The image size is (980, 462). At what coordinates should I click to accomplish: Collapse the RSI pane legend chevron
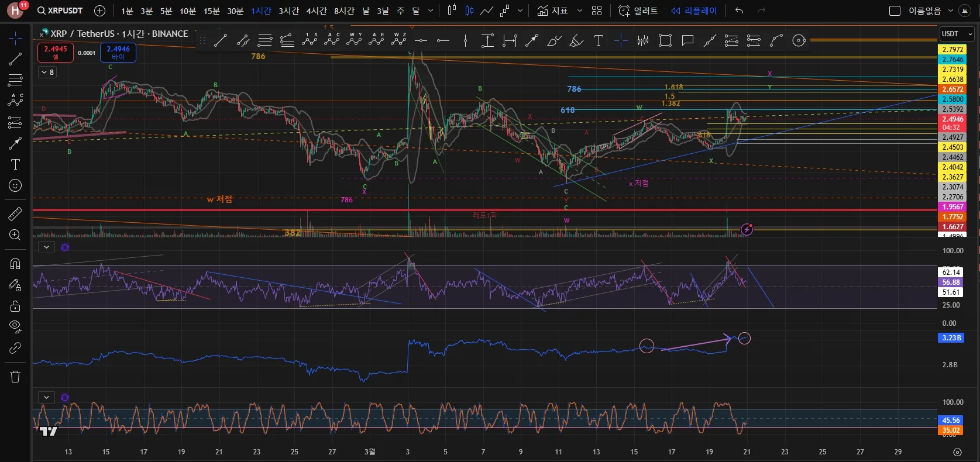click(46, 247)
